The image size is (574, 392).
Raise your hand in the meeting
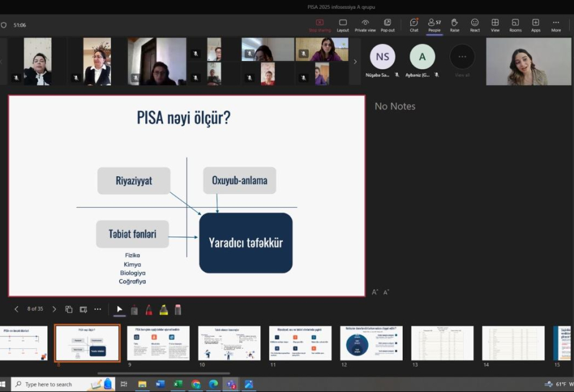(454, 26)
